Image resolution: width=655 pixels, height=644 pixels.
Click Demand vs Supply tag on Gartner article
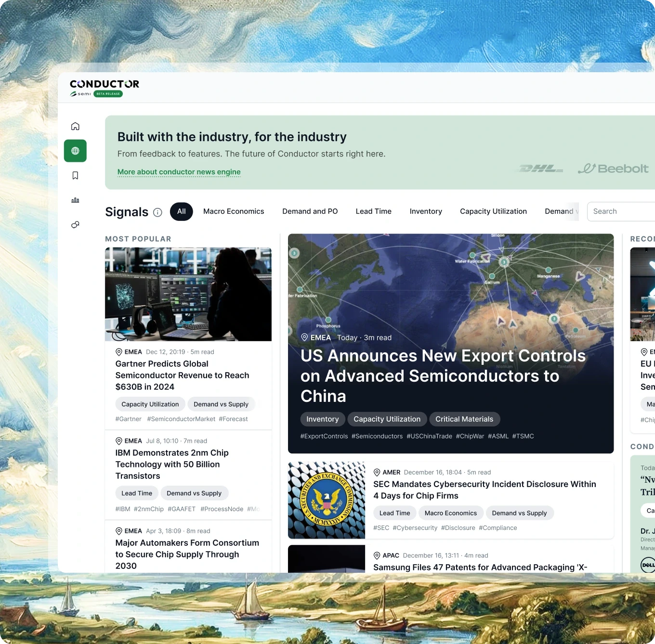click(221, 404)
